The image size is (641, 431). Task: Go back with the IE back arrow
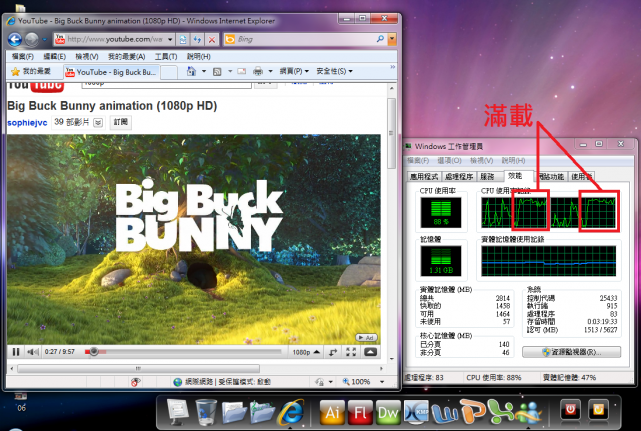pyautogui.click(x=15, y=40)
